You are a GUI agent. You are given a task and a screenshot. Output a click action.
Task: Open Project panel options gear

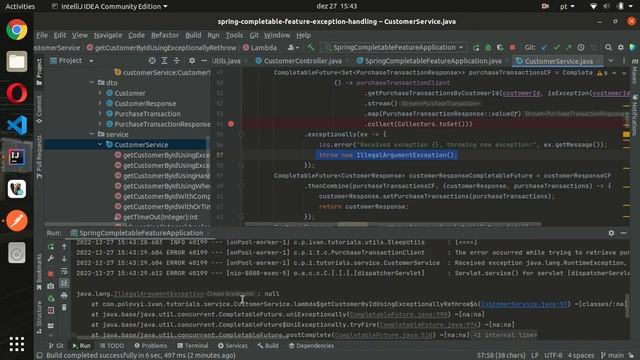pos(191,61)
